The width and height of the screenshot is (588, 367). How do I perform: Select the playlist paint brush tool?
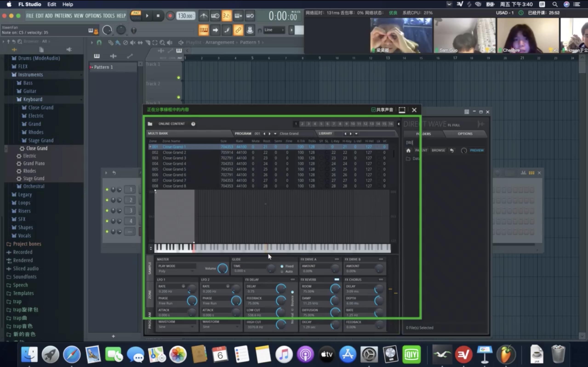[x=118, y=43]
